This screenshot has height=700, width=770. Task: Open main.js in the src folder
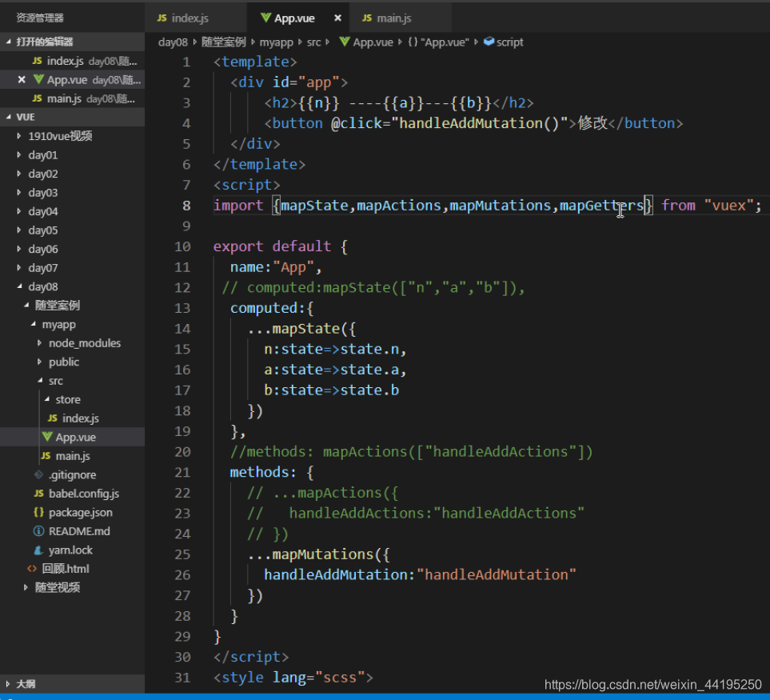coord(73,456)
